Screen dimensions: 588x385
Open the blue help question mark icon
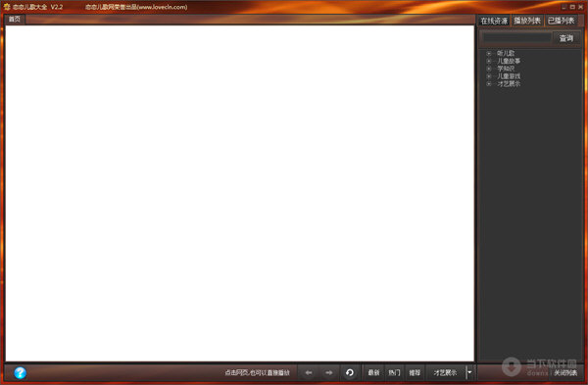(20, 372)
